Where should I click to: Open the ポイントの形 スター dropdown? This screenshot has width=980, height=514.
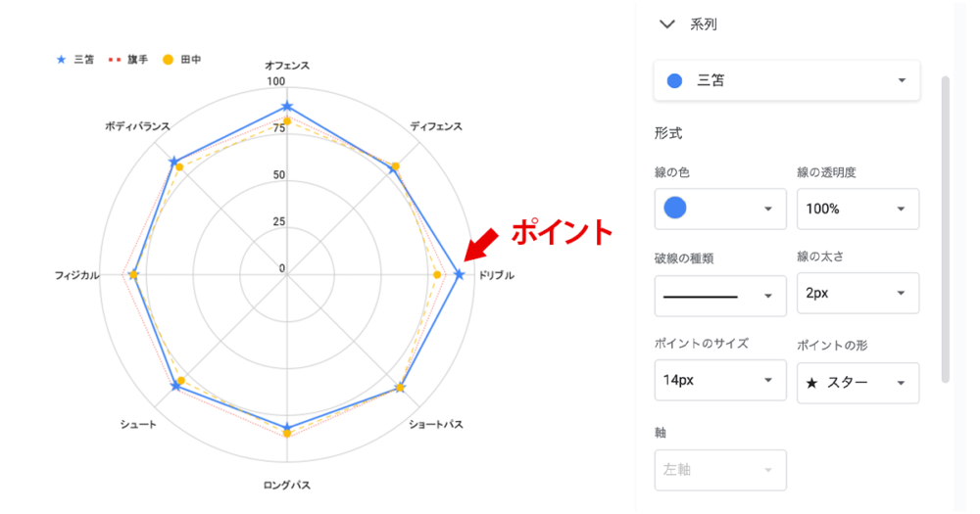tap(857, 383)
